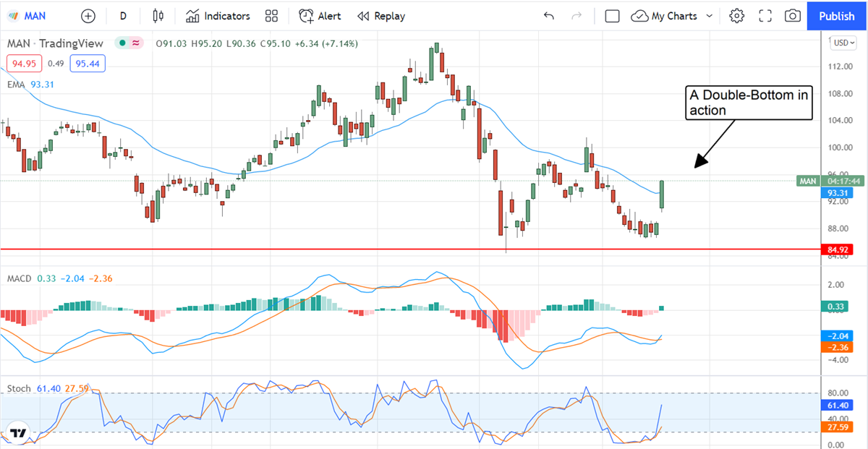
Task: Toggle the market status indicator pill
Action: (132, 43)
